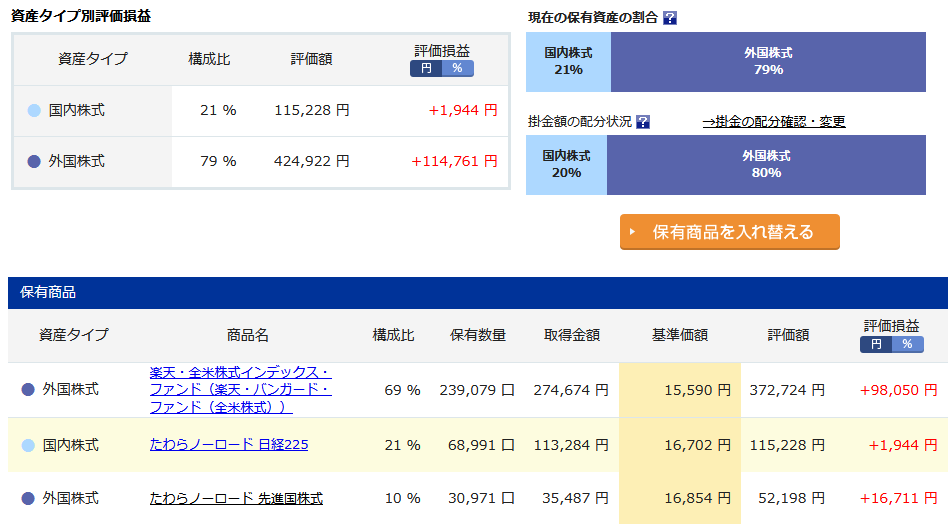
Task: Open たわらノーロード 先進国株式 fund link
Action: pos(236,498)
